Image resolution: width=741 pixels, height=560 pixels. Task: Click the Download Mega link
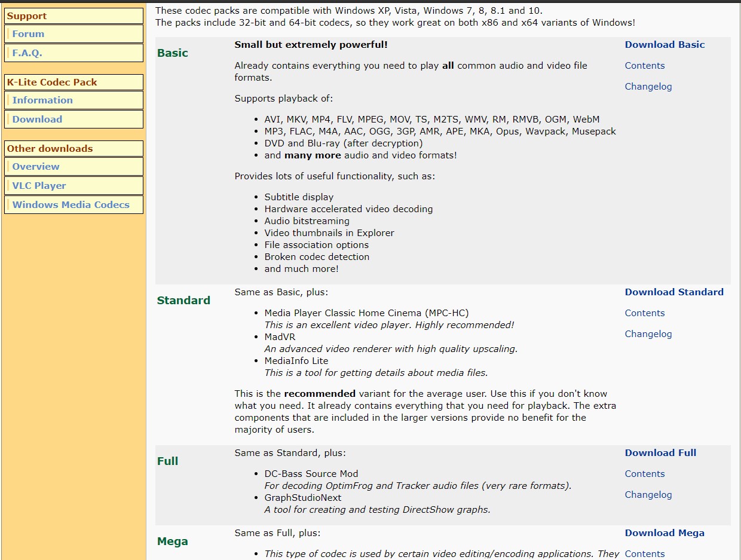(x=665, y=533)
